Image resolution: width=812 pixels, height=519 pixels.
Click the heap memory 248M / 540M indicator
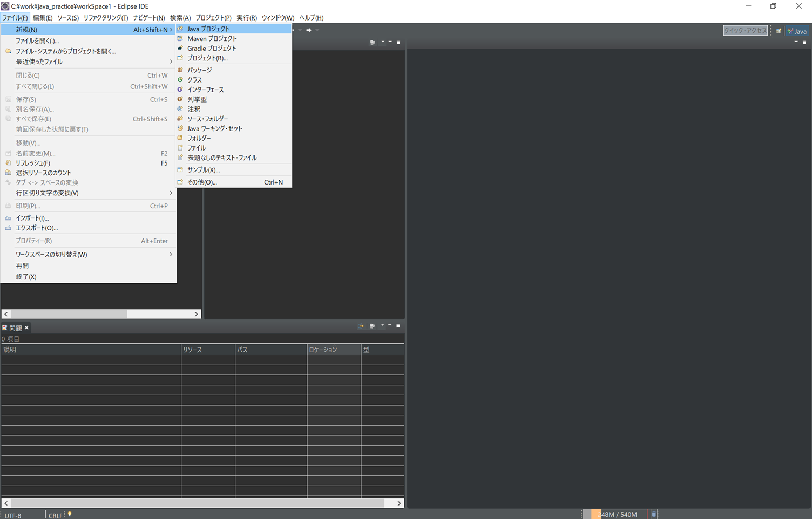coord(618,515)
